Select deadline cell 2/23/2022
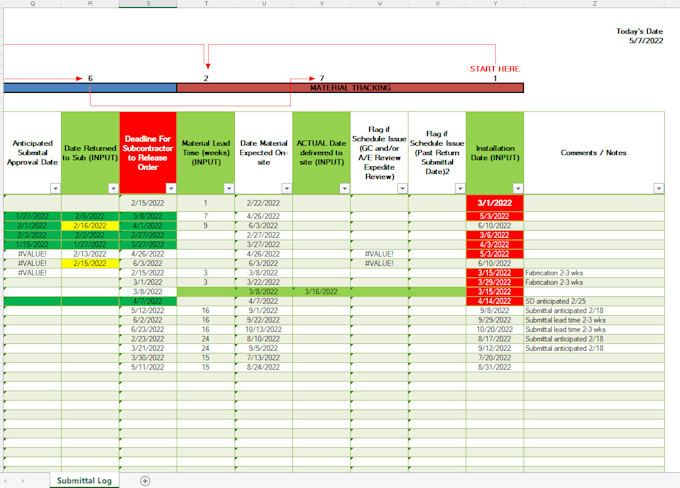This screenshot has height=488, width=680. [148, 339]
